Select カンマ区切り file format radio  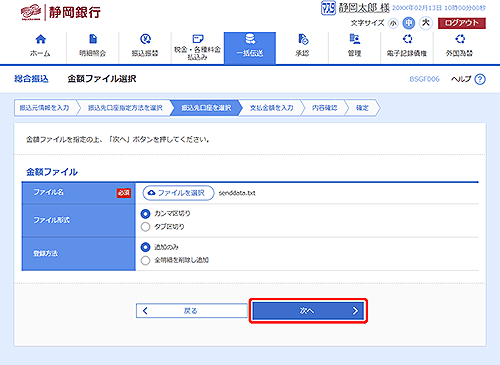(x=145, y=214)
